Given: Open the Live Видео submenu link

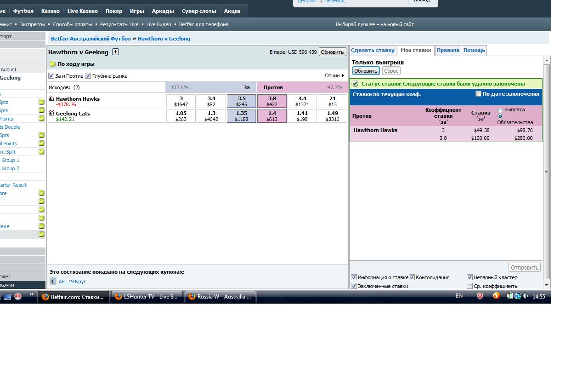Looking at the screenshot, I should [158, 24].
